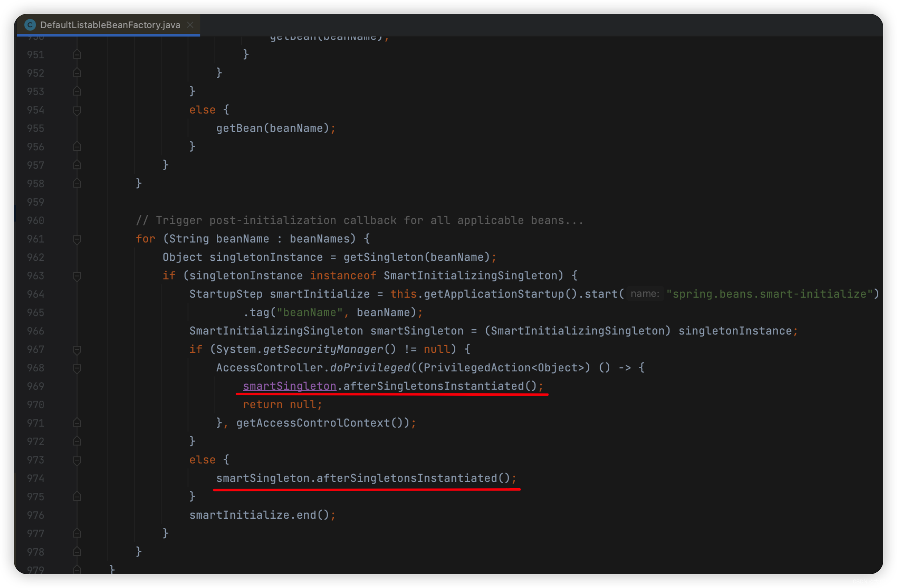897x588 pixels.
Task: Collapse the fold marker at line 952
Action: pyautogui.click(x=77, y=73)
